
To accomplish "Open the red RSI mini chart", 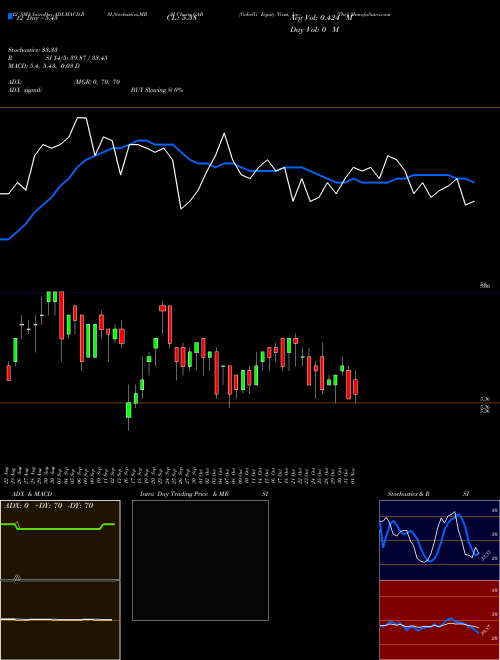I will pyautogui.click(x=439, y=620).
